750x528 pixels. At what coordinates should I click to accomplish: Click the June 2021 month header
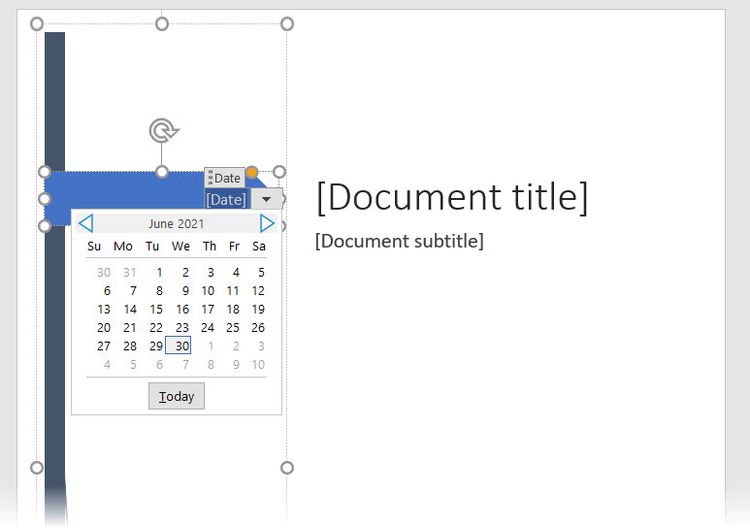(x=176, y=224)
